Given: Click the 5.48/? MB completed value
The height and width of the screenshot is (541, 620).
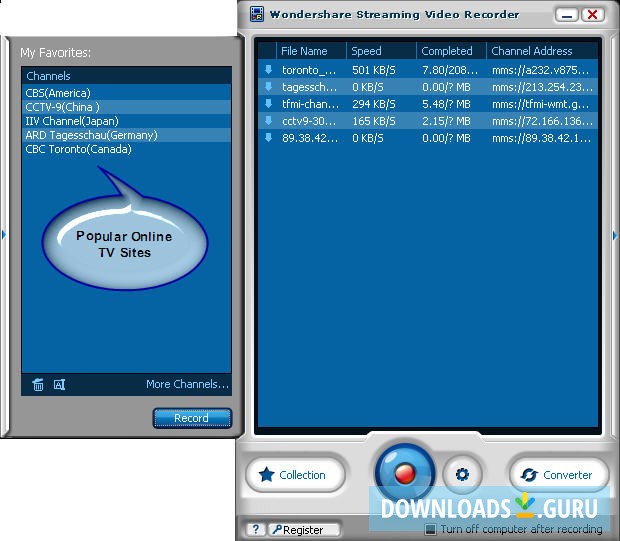Looking at the screenshot, I should [446, 104].
